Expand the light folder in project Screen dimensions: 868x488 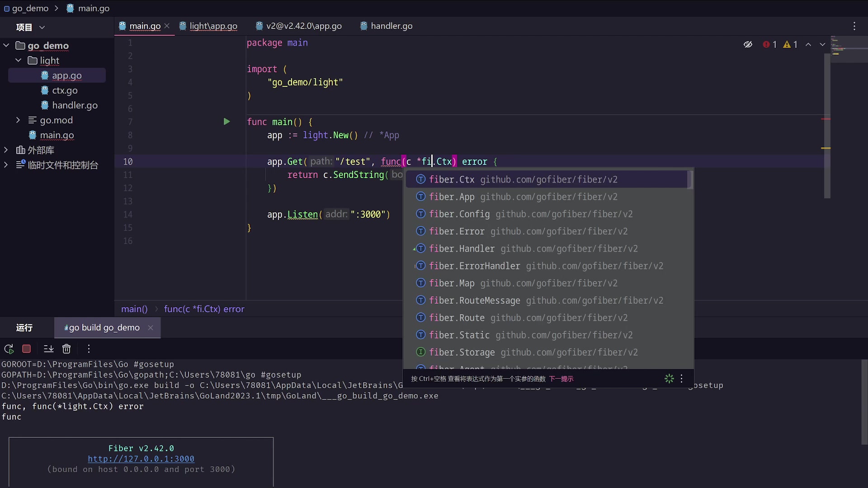(x=19, y=60)
